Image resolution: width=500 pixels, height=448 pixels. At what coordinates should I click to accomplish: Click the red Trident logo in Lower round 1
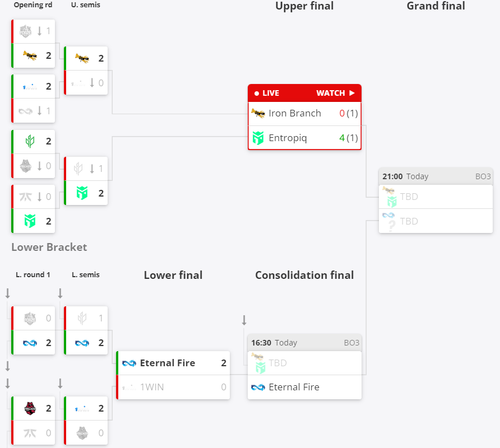(30, 408)
